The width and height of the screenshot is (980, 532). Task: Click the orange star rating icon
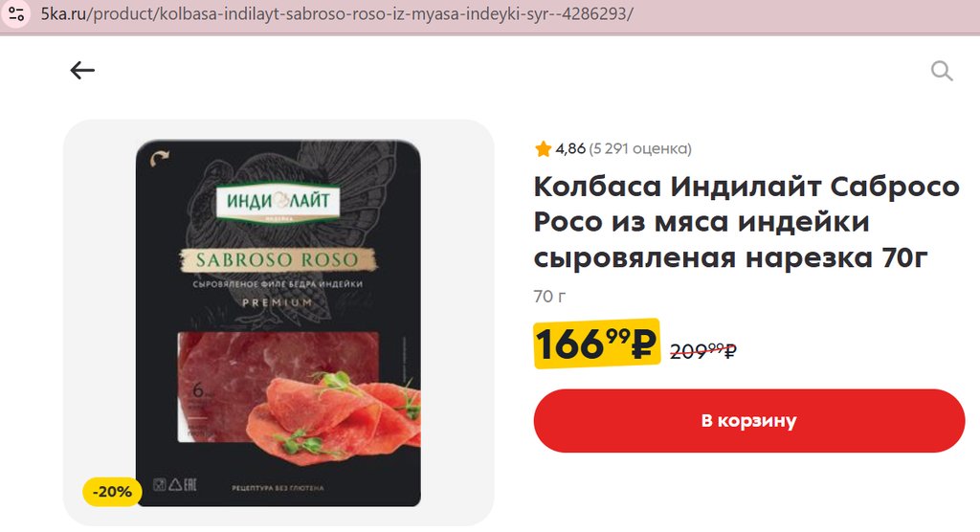click(543, 148)
